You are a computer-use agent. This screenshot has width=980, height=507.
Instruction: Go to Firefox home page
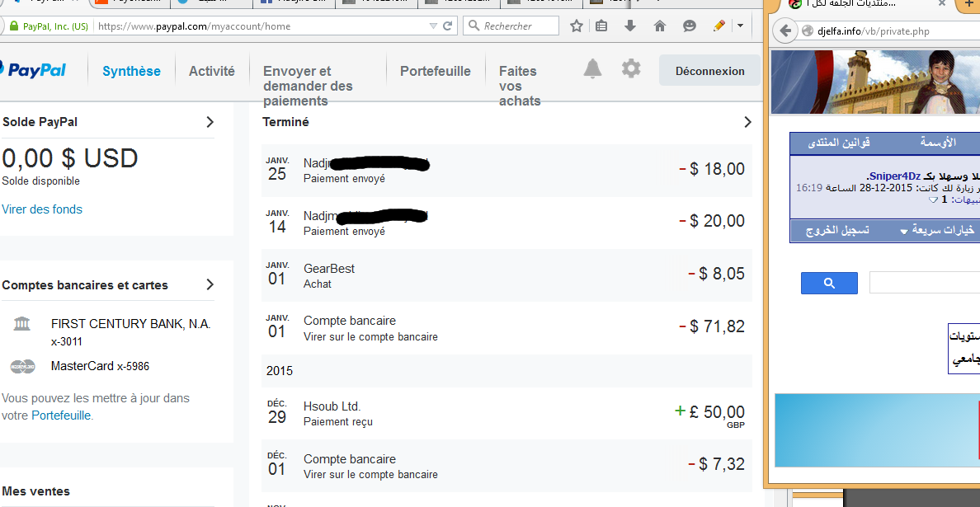point(659,26)
